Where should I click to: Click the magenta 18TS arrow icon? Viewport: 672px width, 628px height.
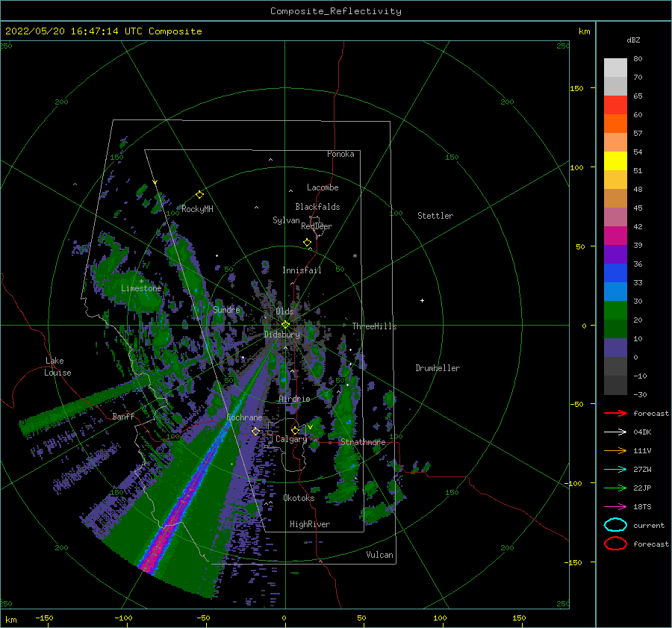[615, 507]
